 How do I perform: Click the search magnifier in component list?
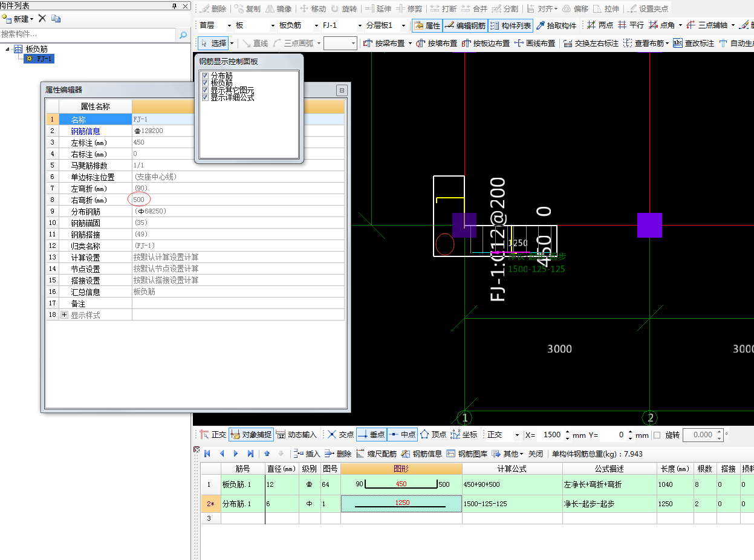[183, 35]
